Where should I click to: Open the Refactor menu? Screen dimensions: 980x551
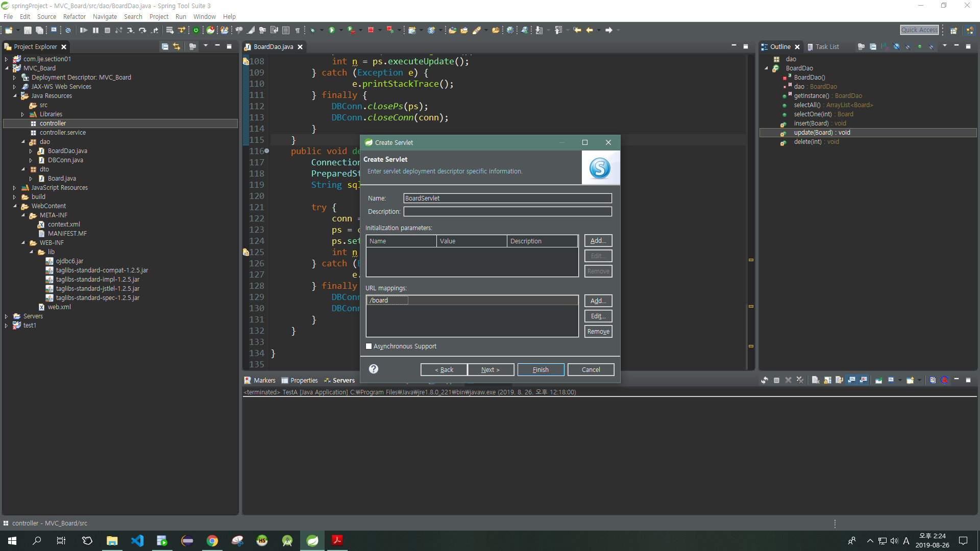[x=74, y=16]
